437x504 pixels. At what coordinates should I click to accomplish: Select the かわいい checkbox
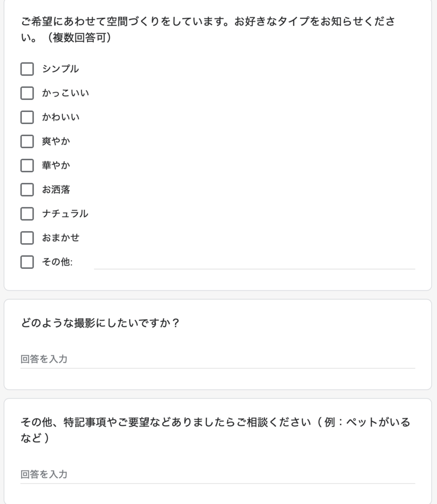pos(27,117)
